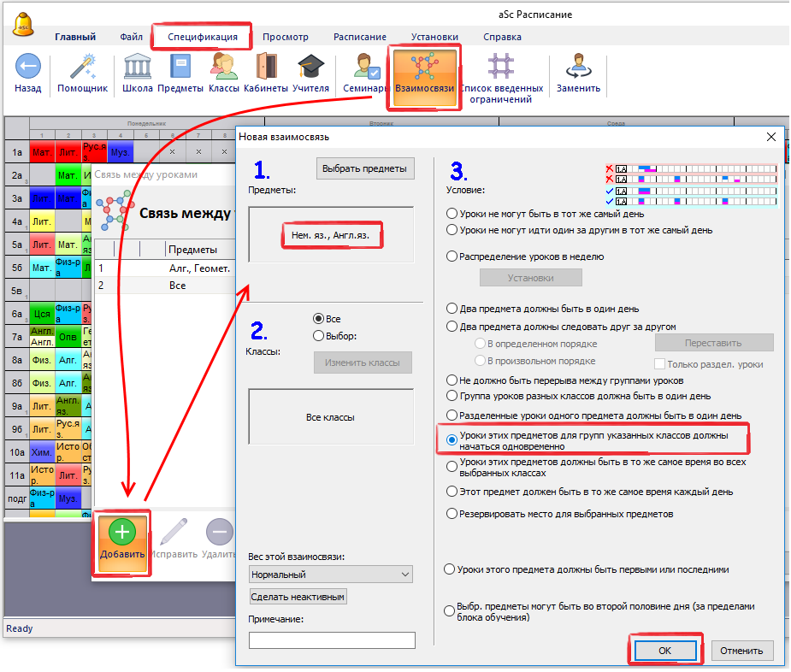
Task: Choose 'Резервировать место для выбранных предметов' option
Action: click(452, 514)
